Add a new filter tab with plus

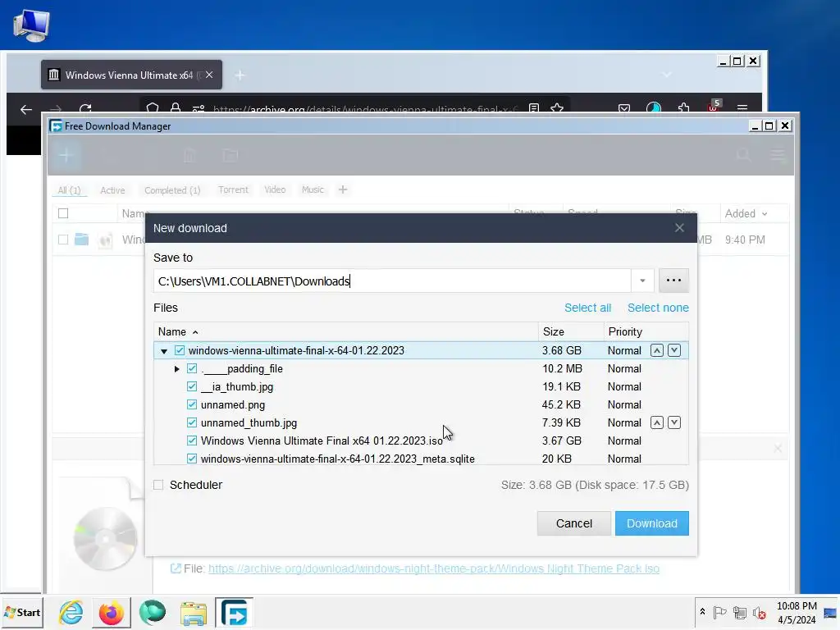click(x=343, y=189)
